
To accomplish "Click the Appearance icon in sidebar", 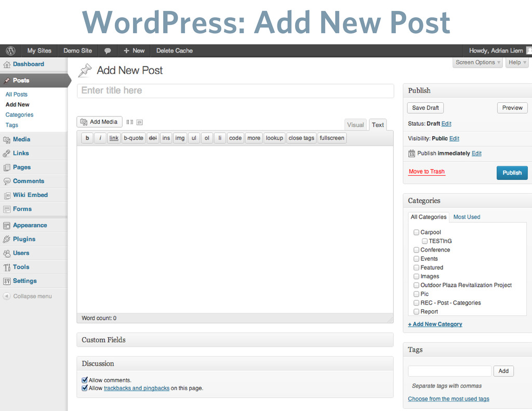I will (6, 226).
